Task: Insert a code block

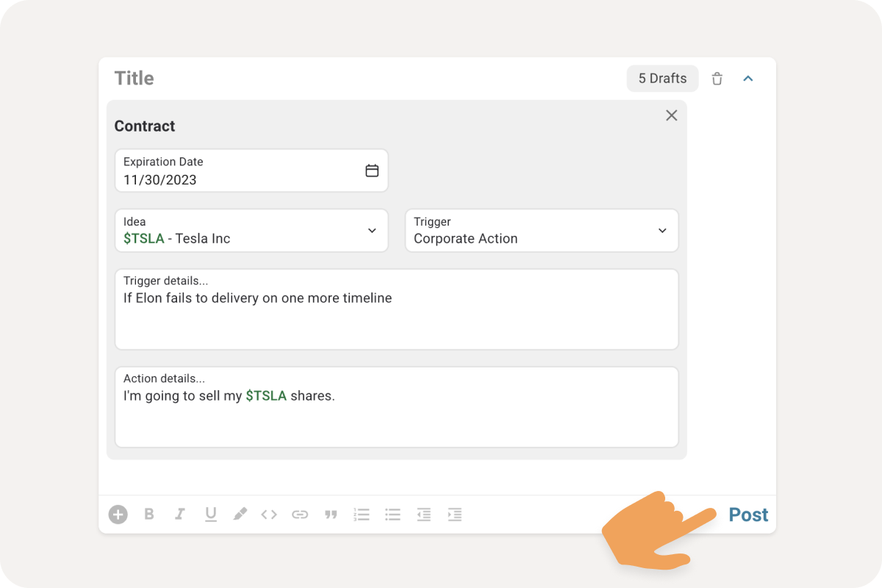Action: [269, 514]
